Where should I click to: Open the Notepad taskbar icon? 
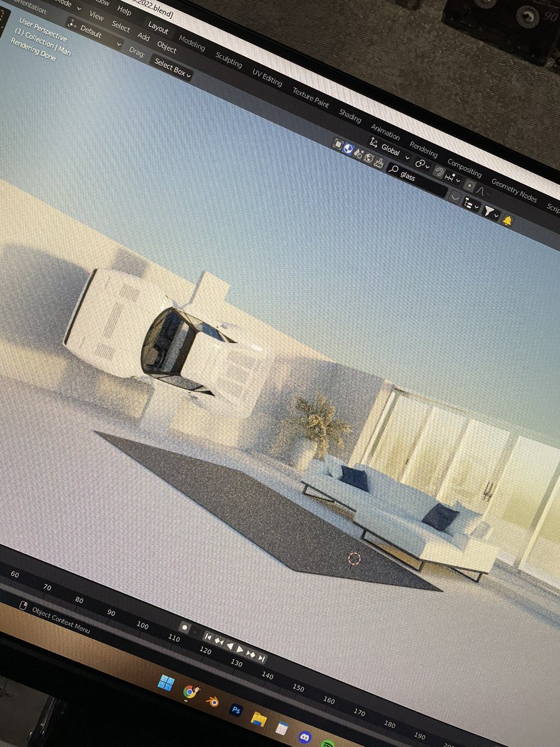[281, 728]
